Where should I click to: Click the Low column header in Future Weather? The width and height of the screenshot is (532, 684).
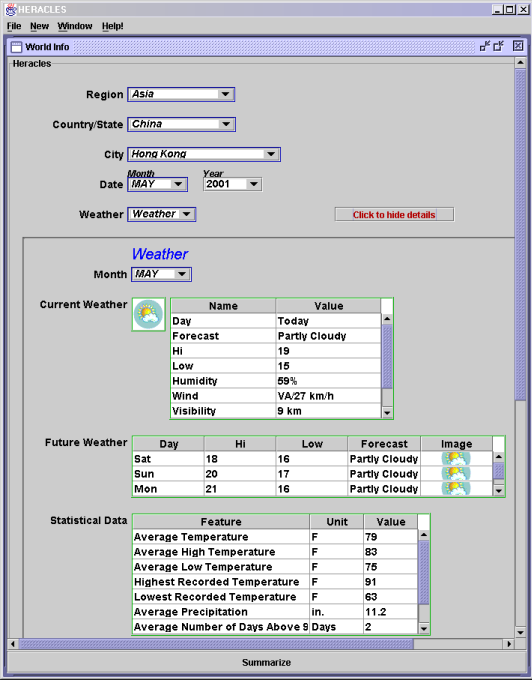tap(312, 444)
